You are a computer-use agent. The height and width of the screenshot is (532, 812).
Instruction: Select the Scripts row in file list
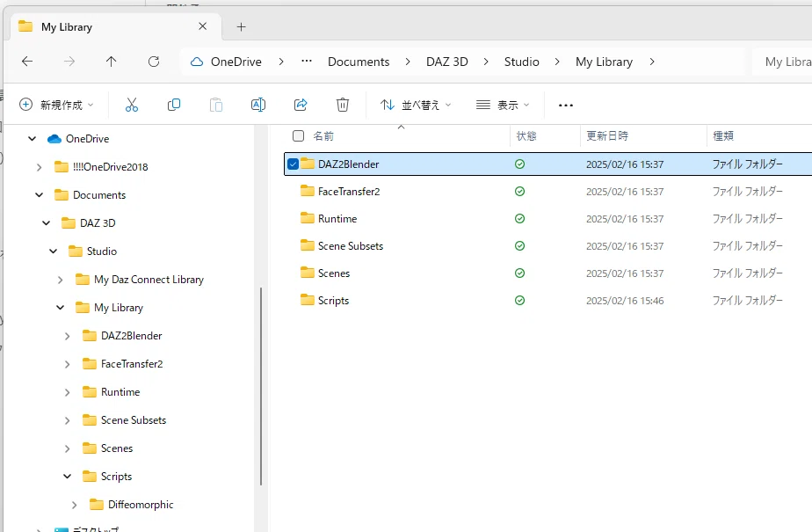point(547,301)
